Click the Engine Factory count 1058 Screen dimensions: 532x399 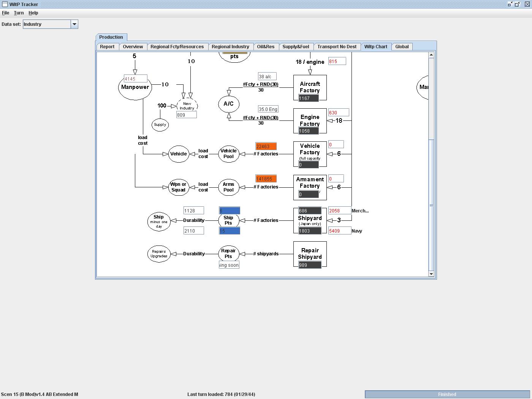pos(309,131)
